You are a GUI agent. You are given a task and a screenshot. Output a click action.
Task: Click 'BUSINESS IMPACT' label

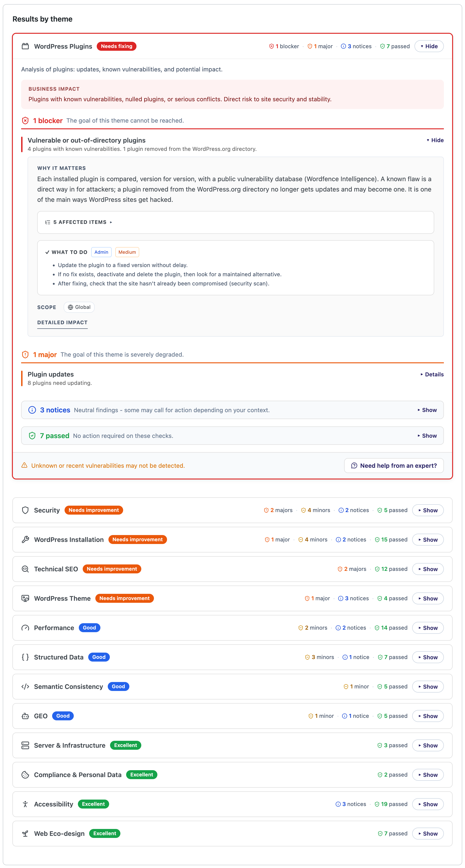pyautogui.click(x=54, y=89)
